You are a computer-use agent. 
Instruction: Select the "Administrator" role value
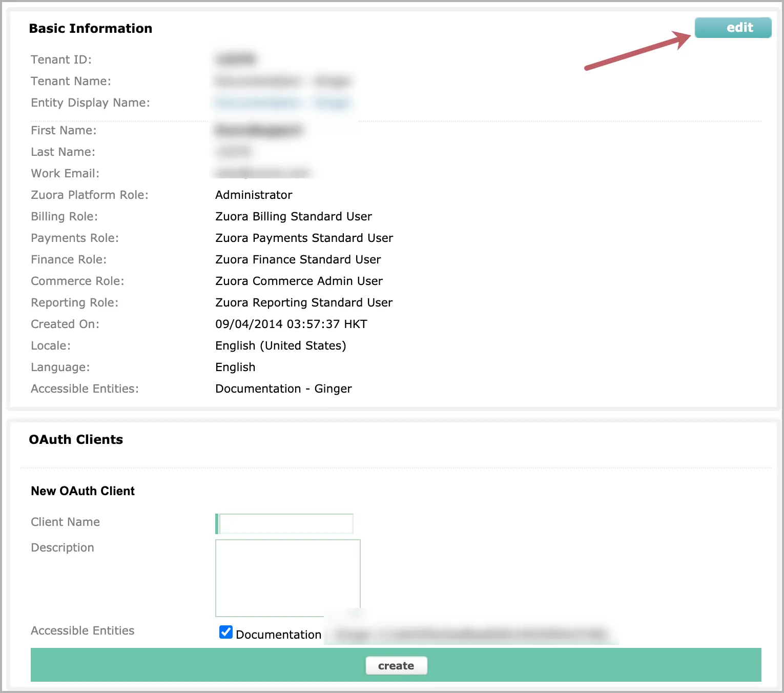(254, 195)
